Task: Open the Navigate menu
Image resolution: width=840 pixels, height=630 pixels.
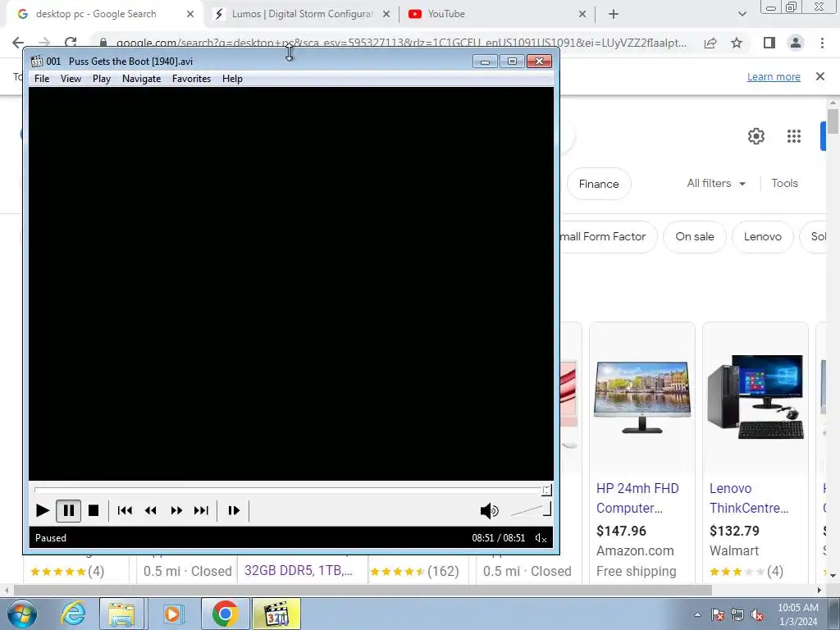Action: point(141,79)
